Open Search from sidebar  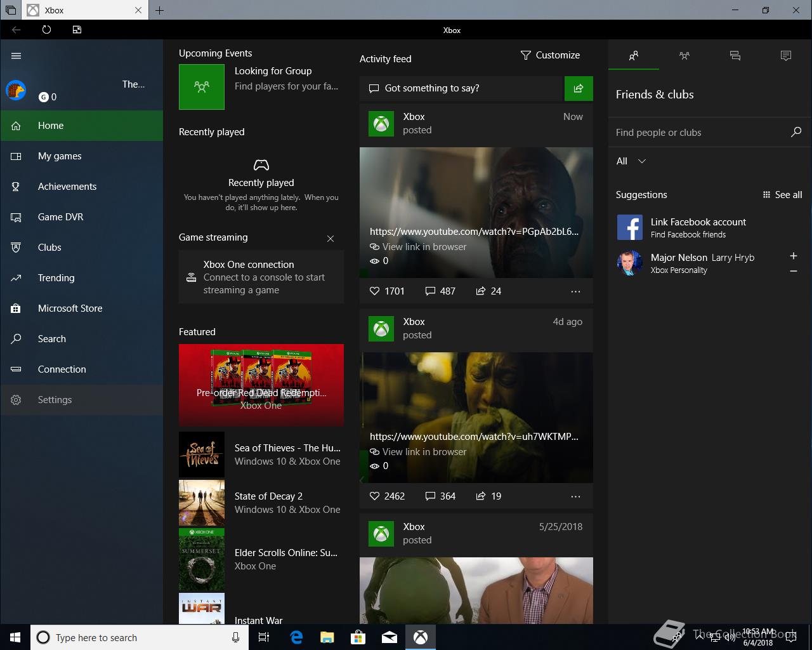pyautogui.click(x=81, y=339)
